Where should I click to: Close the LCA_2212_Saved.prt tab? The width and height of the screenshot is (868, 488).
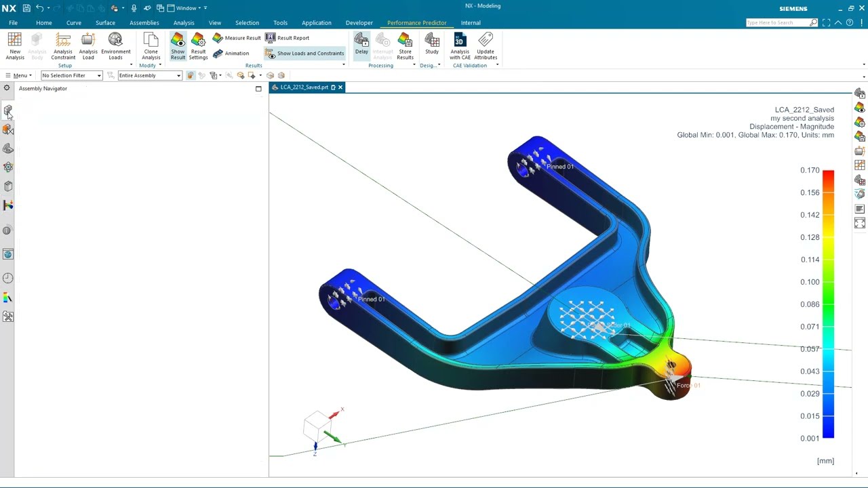[340, 87]
